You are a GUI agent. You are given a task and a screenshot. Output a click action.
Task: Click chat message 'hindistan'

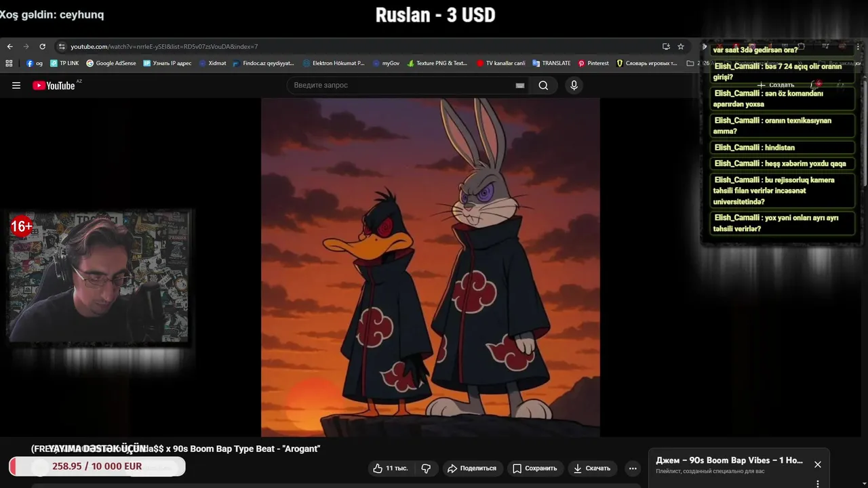[783, 147]
